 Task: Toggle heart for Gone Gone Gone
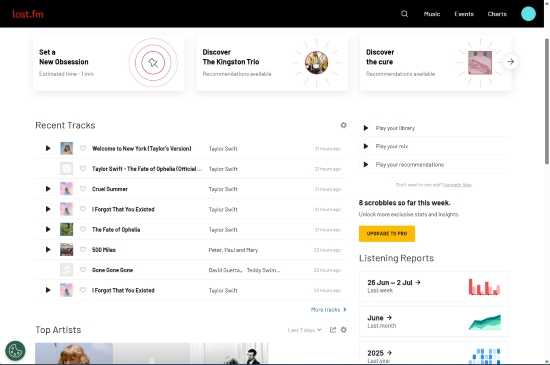83,270
